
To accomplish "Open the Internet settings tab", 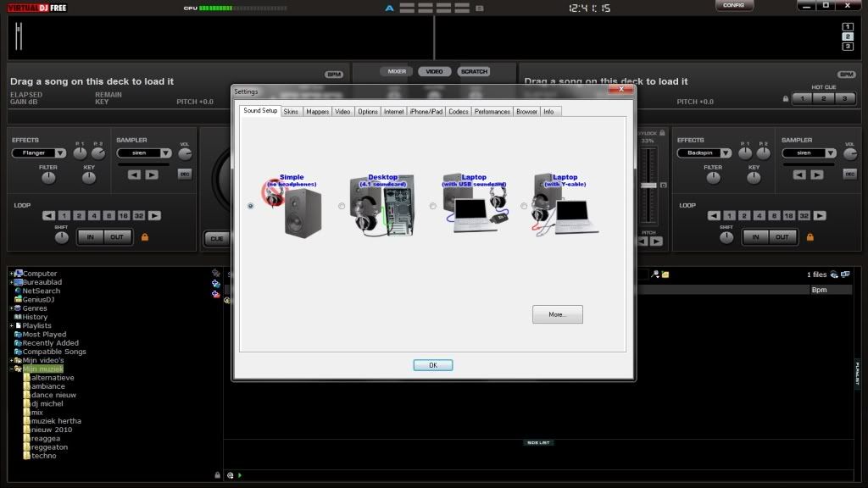I will [x=393, y=112].
